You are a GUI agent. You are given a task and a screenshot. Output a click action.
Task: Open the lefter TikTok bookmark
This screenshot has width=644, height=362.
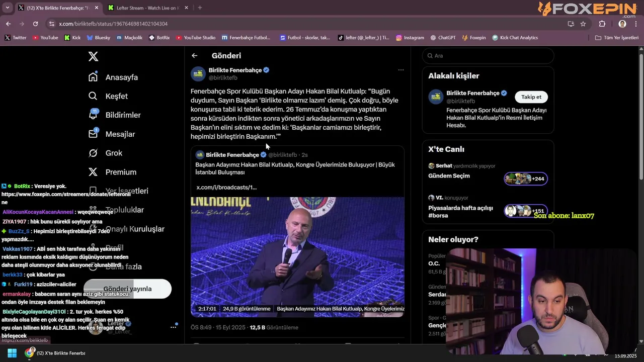[363, 38]
